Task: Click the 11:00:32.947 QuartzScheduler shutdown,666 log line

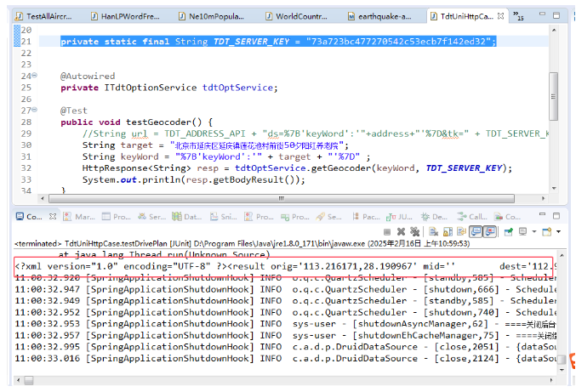Action: tap(285, 290)
